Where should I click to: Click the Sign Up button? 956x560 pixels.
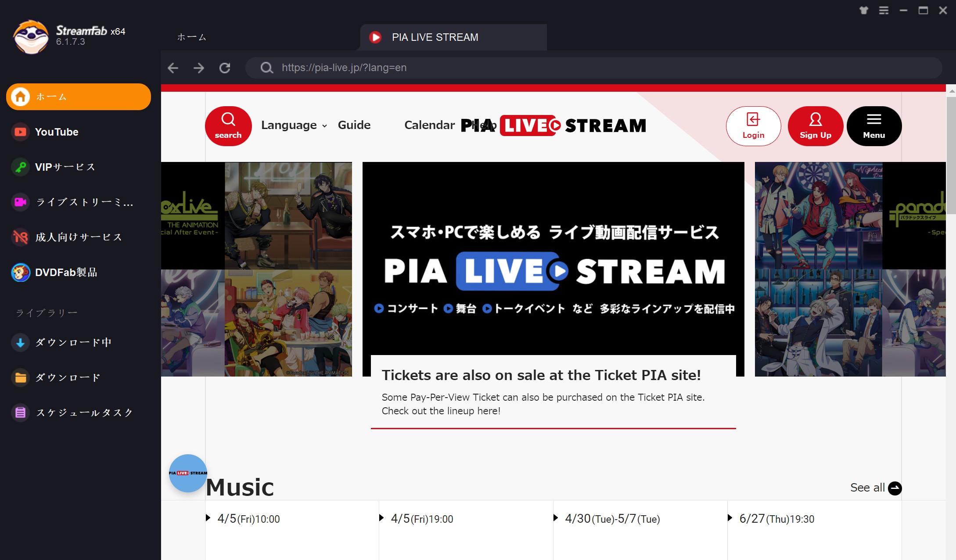point(816,126)
